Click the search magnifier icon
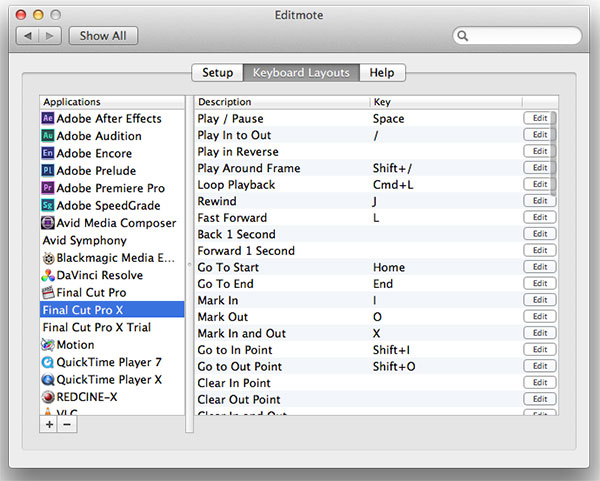 pos(463,36)
